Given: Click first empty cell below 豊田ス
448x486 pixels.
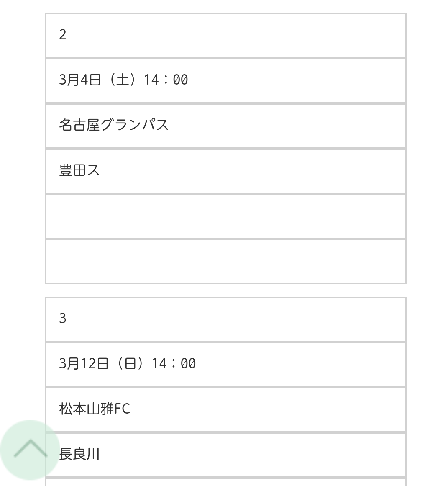Looking at the screenshot, I should point(226,216).
